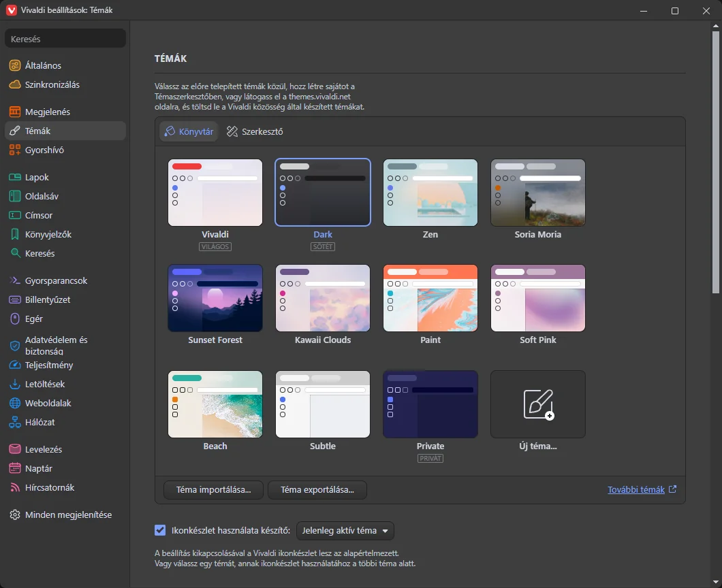
Task: Click the scrollbar down arrow
Action: (715, 582)
